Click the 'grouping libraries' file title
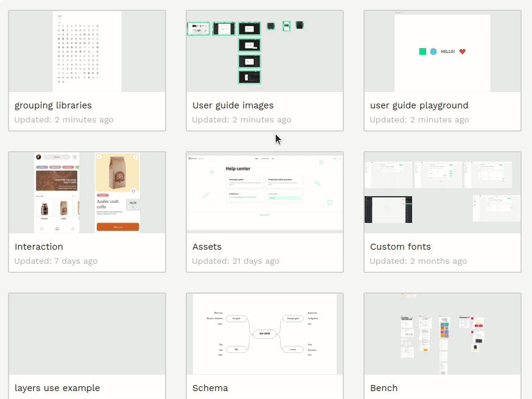Screen dimensions: 532x399 pyautogui.click(x=53, y=105)
